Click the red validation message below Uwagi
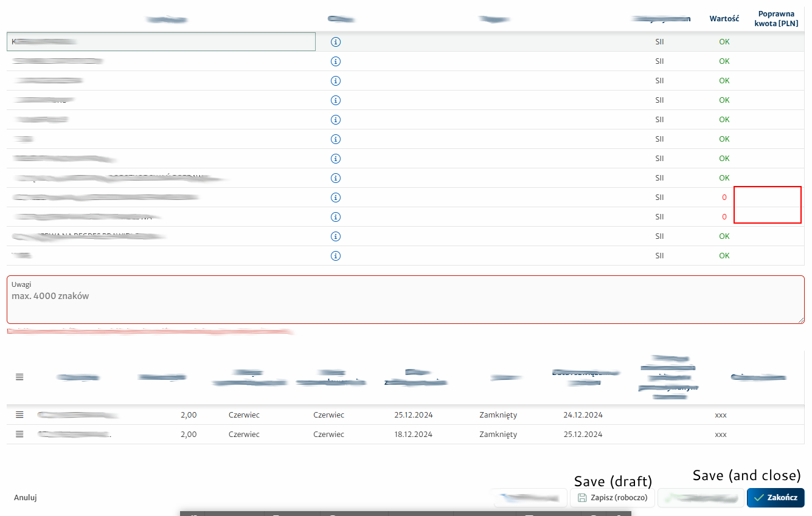 pyautogui.click(x=150, y=332)
